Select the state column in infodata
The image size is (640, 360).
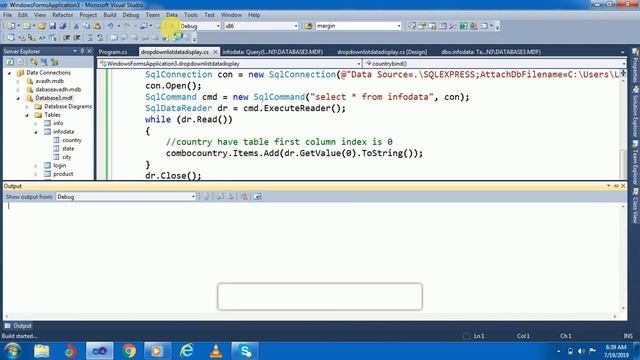pyautogui.click(x=68, y=149)
